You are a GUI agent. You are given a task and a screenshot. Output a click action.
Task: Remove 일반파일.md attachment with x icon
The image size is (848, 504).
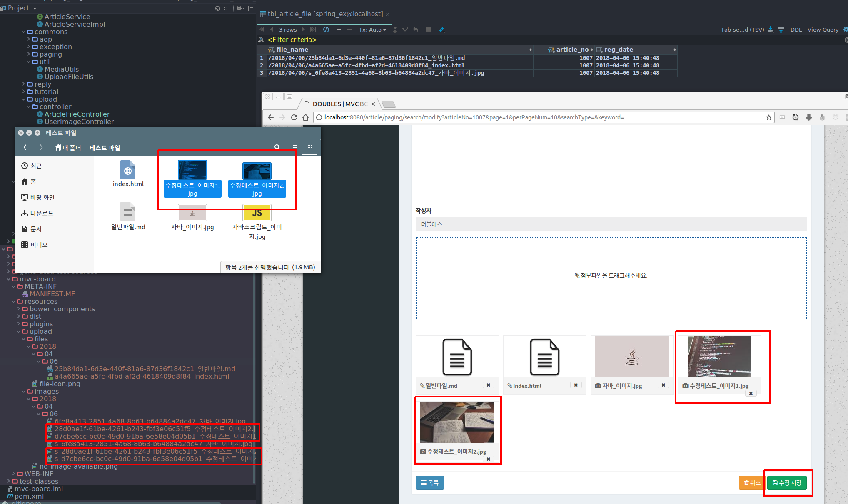[488, 385]
